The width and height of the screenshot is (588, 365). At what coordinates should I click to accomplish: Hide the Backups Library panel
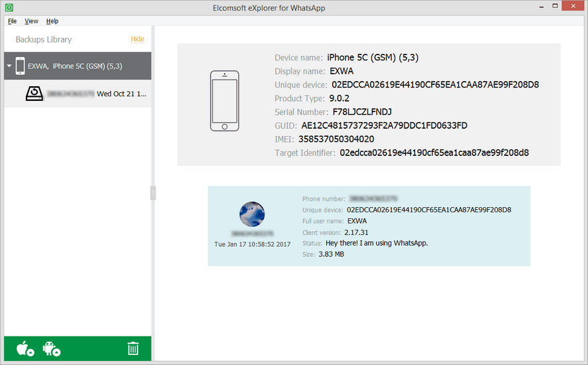[138, 39]
